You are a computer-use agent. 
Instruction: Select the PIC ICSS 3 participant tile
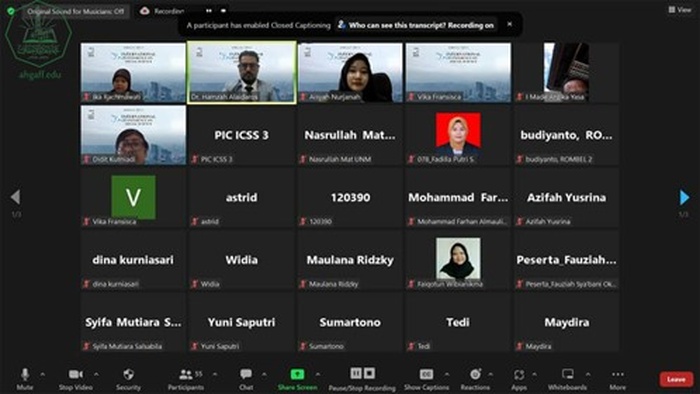[242, 135]
